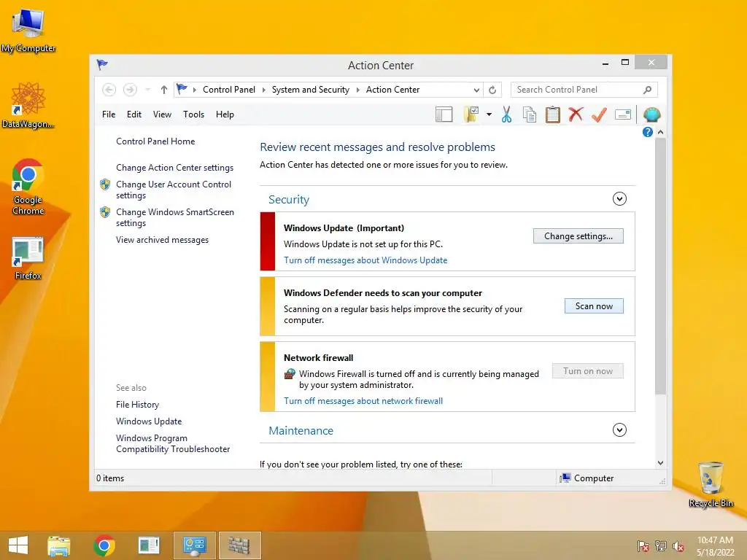This screenshot has height=560, width=747.
Task: Click Control Panel breadcrumb
Action: 229,90
